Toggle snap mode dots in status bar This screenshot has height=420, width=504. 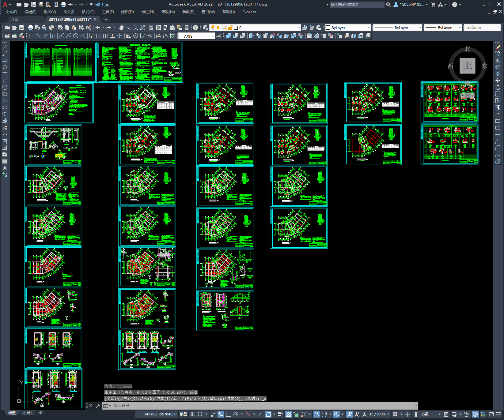(200, 414)
